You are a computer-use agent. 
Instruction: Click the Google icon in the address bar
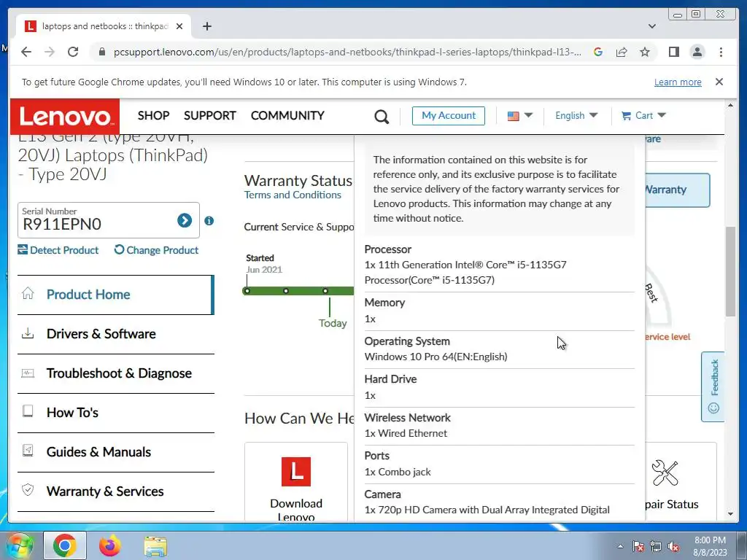click(x=598, y=52)
